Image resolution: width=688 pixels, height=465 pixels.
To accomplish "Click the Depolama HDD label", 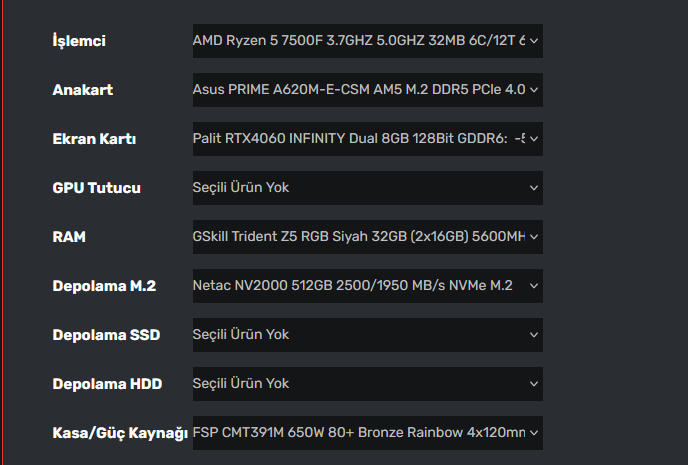I will point(107,384).
